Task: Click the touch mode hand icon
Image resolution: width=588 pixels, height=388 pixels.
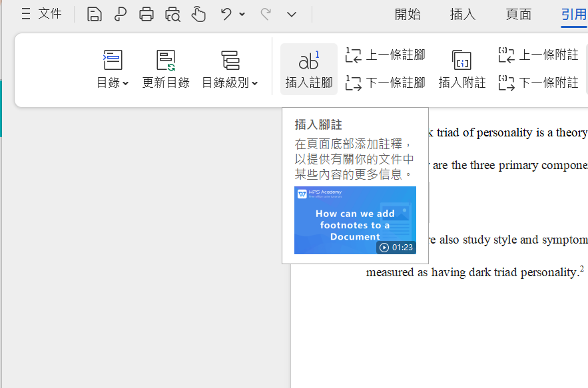Action: [x=198, y=14]
